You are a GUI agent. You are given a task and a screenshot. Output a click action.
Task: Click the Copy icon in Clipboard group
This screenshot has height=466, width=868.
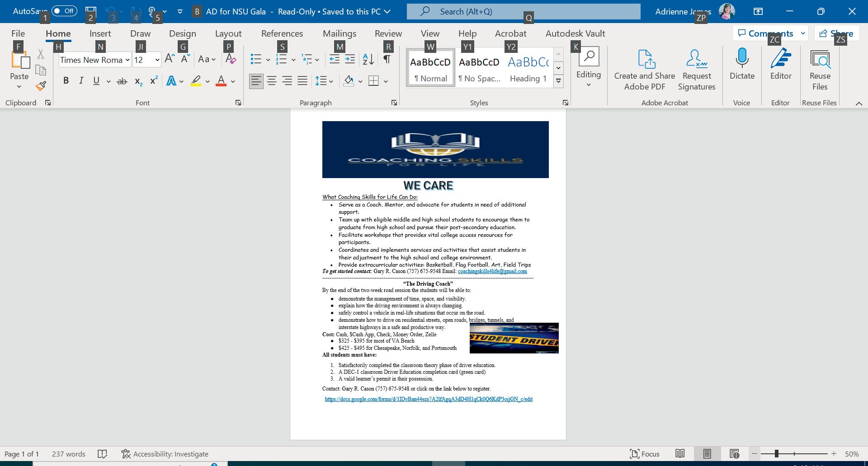pyautogui.click(x=41, y=70)
